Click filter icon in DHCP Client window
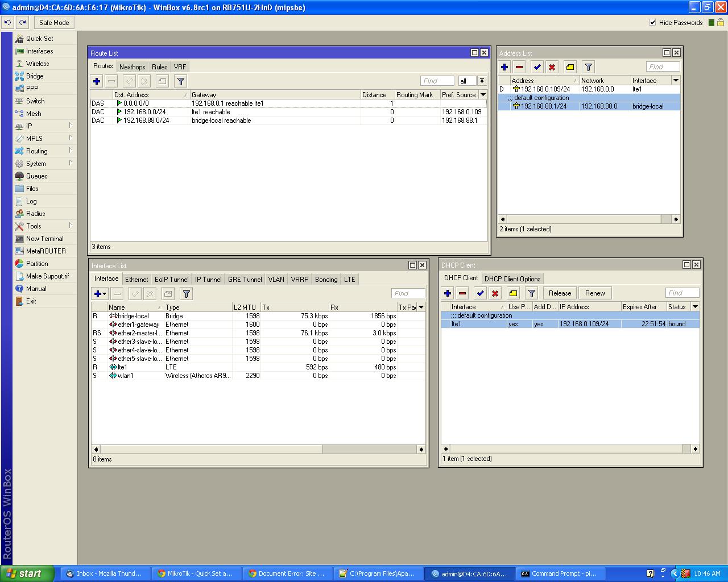Image resolution: width=728 pixels, height=582 pixels. [x=532, y=293]
